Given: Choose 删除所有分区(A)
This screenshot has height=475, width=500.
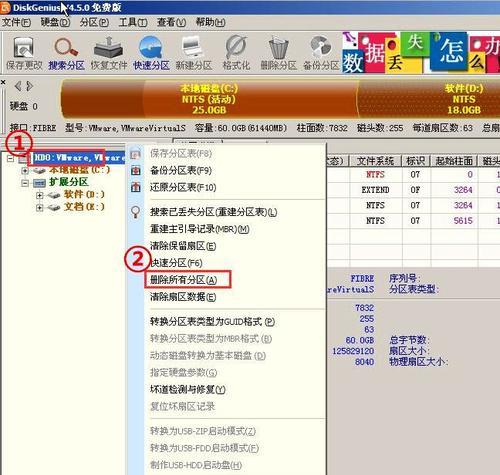Looking at the screenshot, I should [183, 280].
